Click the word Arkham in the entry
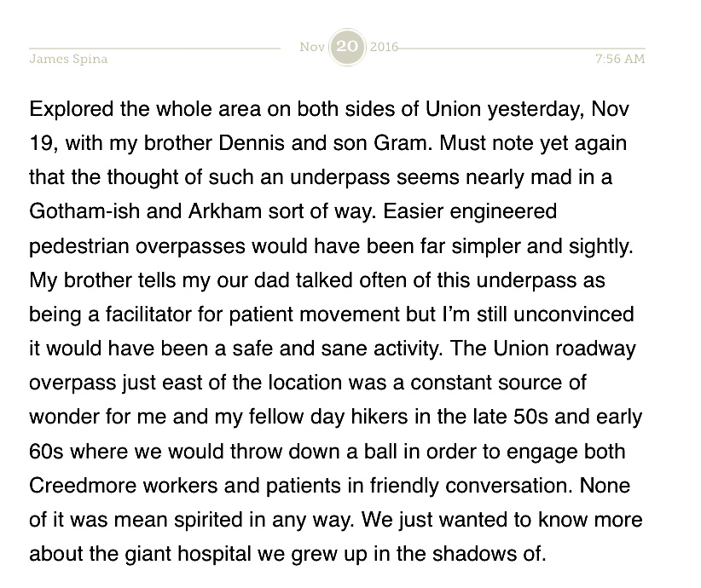This screenshot has height=588, width=701. tap(209, 211)
